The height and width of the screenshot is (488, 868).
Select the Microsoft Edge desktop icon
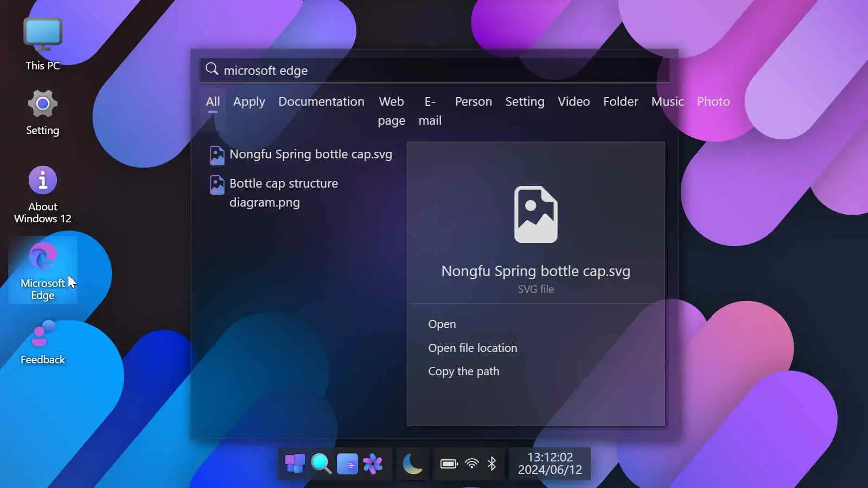42,270
